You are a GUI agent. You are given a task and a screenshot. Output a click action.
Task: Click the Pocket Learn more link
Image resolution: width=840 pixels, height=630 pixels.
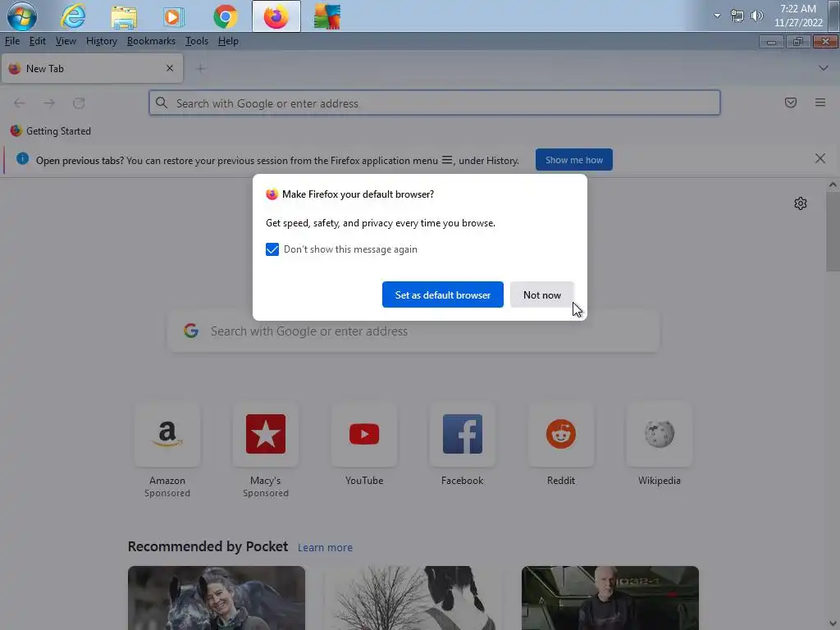(x=325, y=547)
